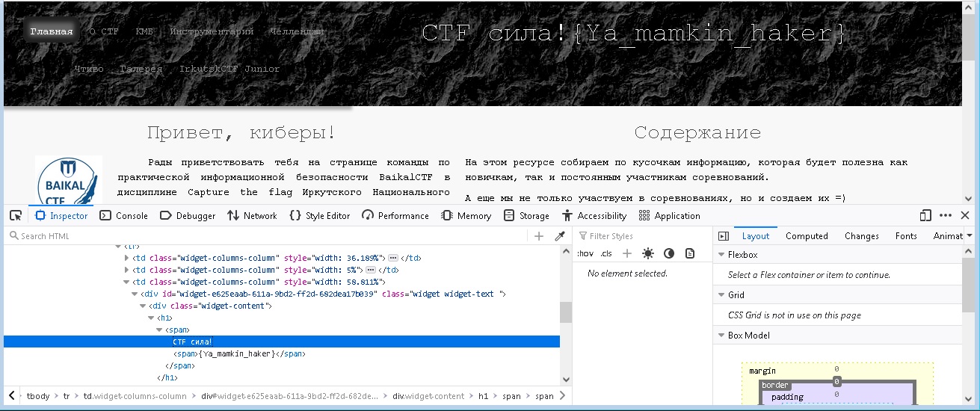Toggle light color scheme simulation sun icon
This screenshot has width=980, height=411.
(647, 253)
